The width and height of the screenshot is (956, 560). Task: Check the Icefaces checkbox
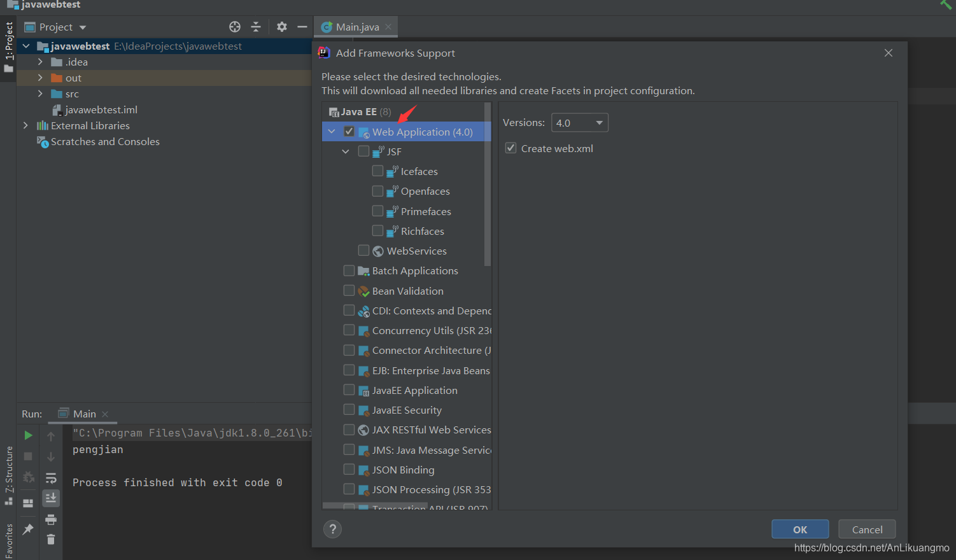[377, 171]
